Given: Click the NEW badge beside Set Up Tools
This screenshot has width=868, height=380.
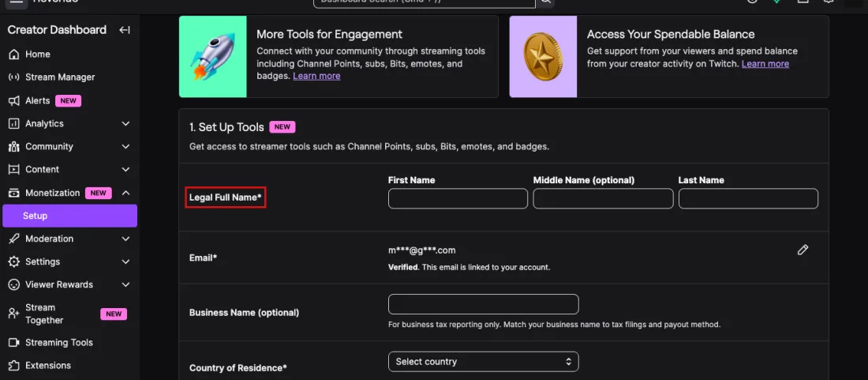Looking at the screenshot, I should coord(282,127).
